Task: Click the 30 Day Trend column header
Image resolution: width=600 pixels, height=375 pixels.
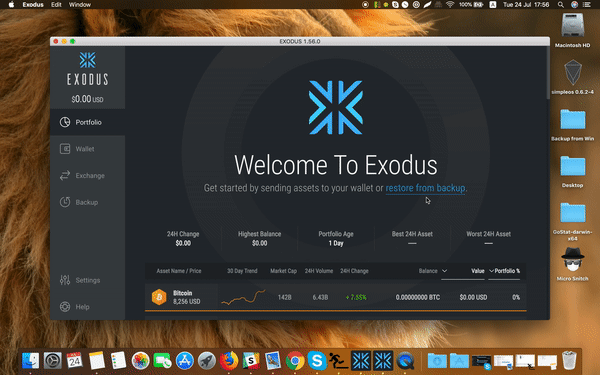Action: (242, 271)
